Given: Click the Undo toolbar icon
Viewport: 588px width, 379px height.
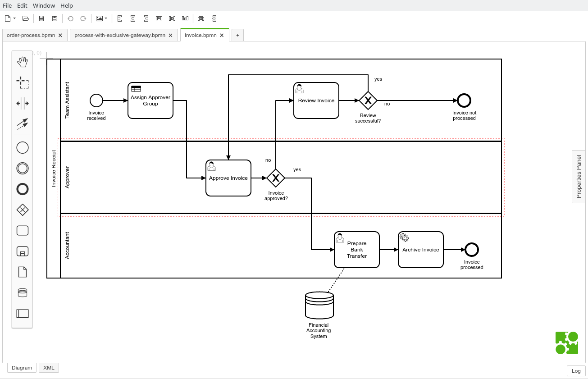Looking at the screenshot, I should click(x=71, y=18).
